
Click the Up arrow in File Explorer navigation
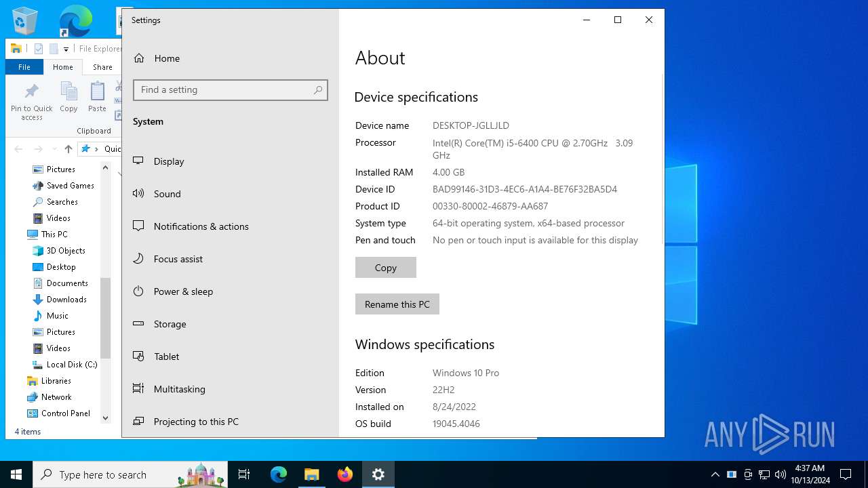pos(68,149)
